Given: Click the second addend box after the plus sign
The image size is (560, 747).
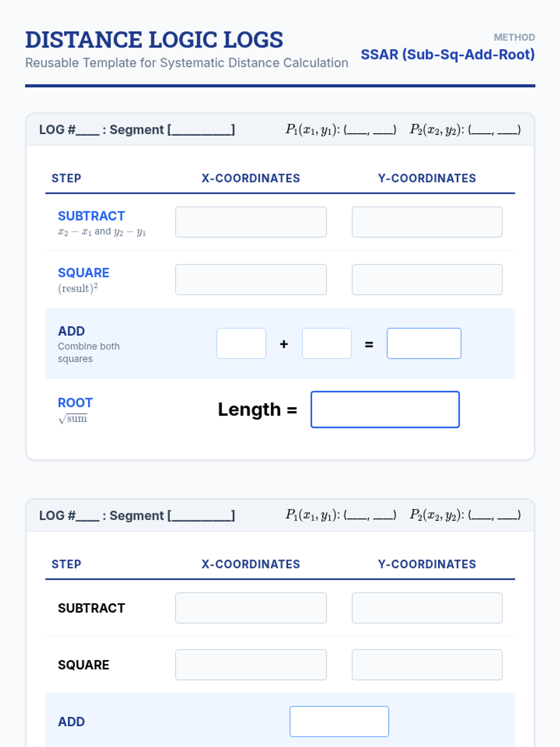Looking at the screenshot, I should (327, 344).
